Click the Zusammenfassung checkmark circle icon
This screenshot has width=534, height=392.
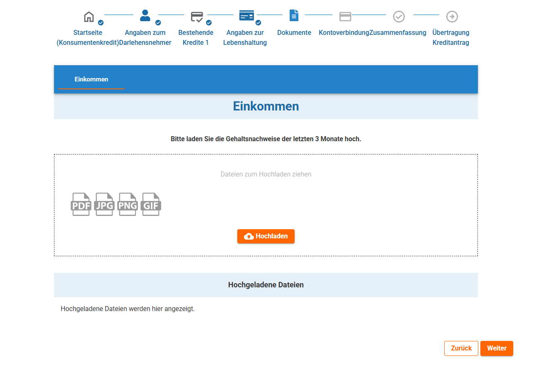point(399,17)
